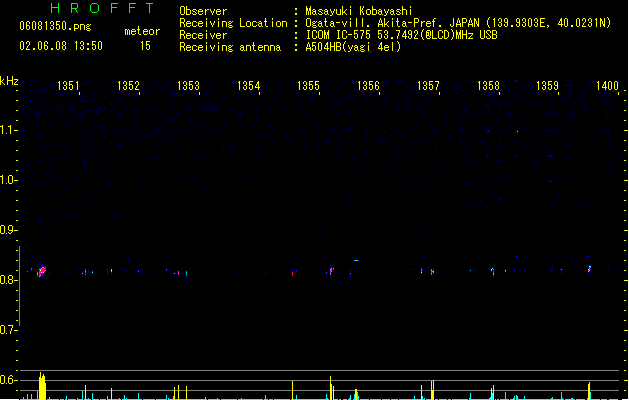Click the 1.1 kHz frequency label

(7, 130)
